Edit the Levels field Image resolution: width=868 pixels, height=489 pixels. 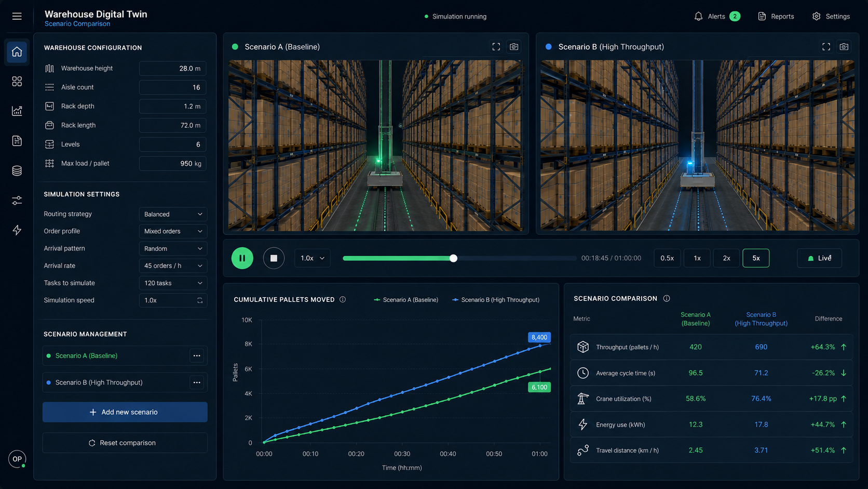coord(173,144)
